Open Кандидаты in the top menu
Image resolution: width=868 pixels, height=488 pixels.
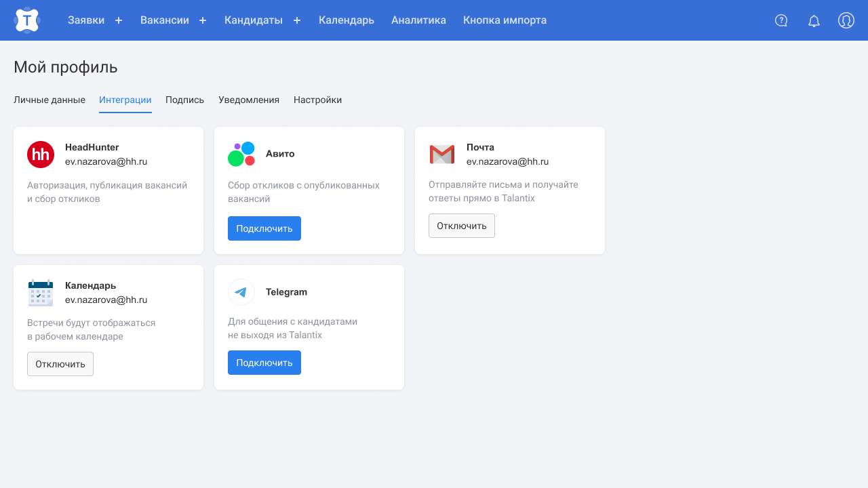coord(254,20)
